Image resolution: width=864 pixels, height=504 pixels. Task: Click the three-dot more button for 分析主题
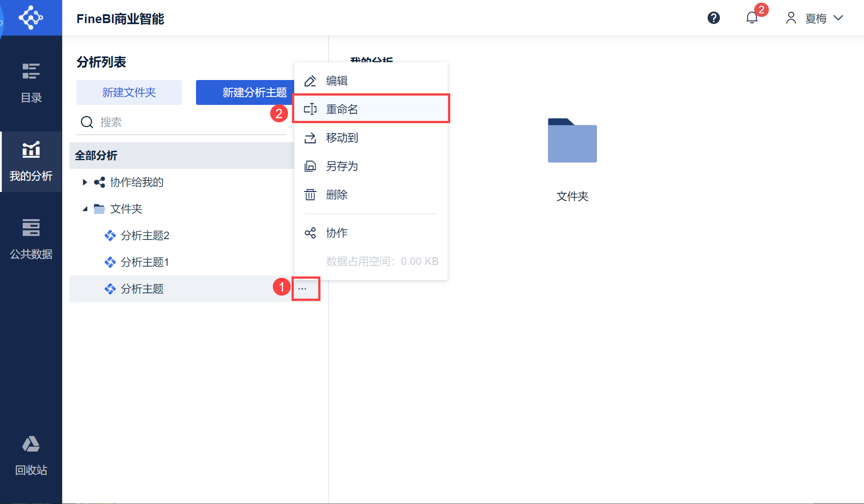coord(303,289)
